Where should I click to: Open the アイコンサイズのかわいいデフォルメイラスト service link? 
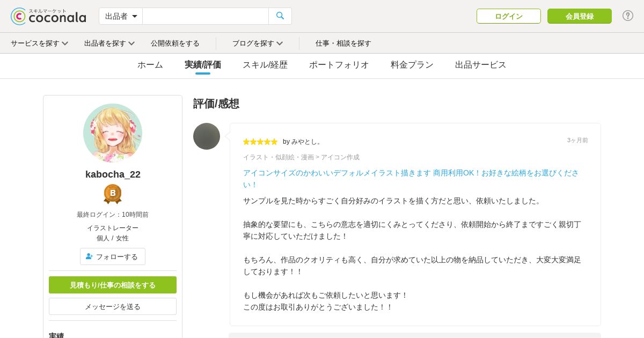[x=411, y=179]
